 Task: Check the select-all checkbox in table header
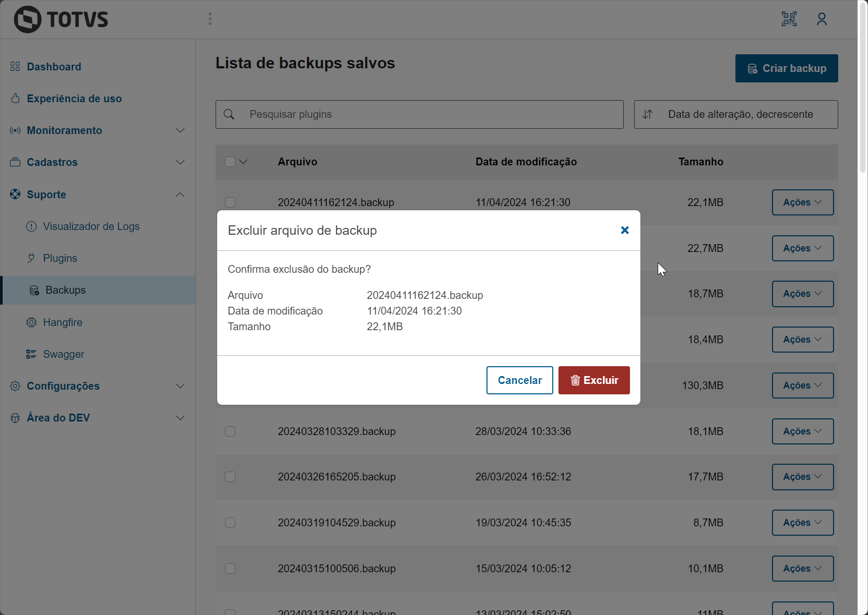[230, 162]
